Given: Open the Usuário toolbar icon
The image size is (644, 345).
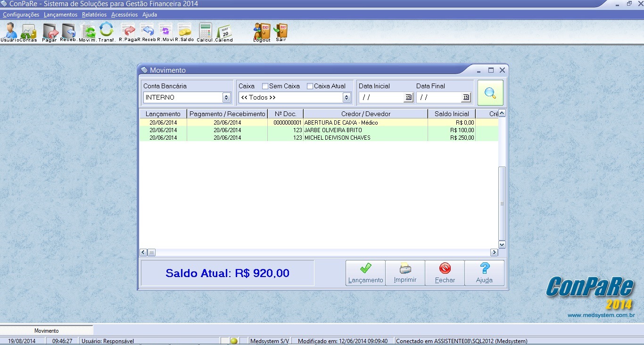Looking at the screenshot, I should point(9,32).
